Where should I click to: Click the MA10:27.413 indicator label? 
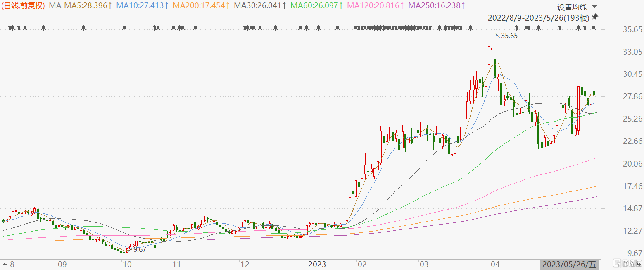pos(143,6)
